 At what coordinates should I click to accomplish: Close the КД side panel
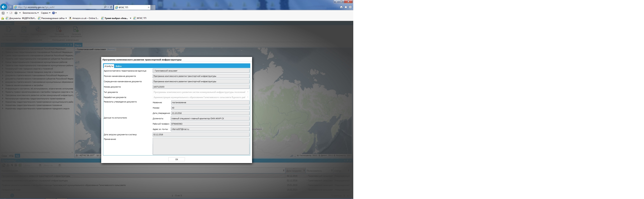click(71, 45)
